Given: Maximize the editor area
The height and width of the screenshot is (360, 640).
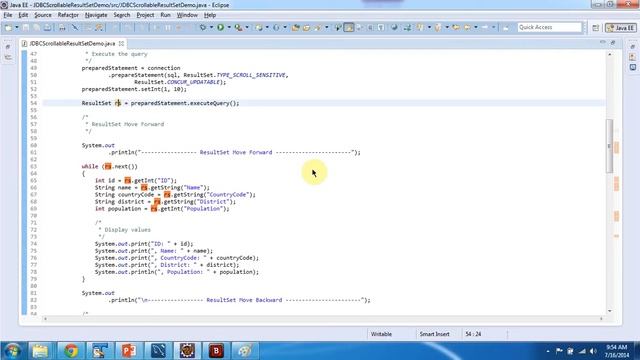Looking at the screenshot, I should 613,42.
